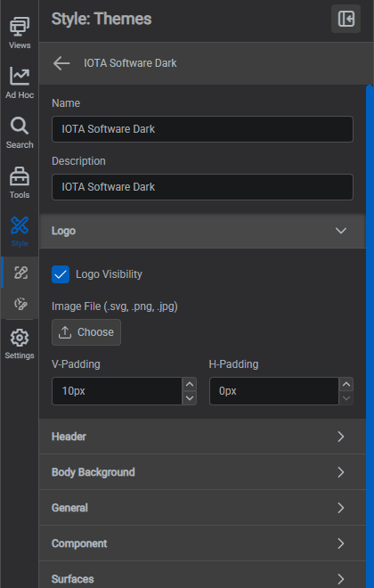Uncheck the Logo Visibility checkbox
The height and width of the screenshot is (588, 374).
click(61, 274)
